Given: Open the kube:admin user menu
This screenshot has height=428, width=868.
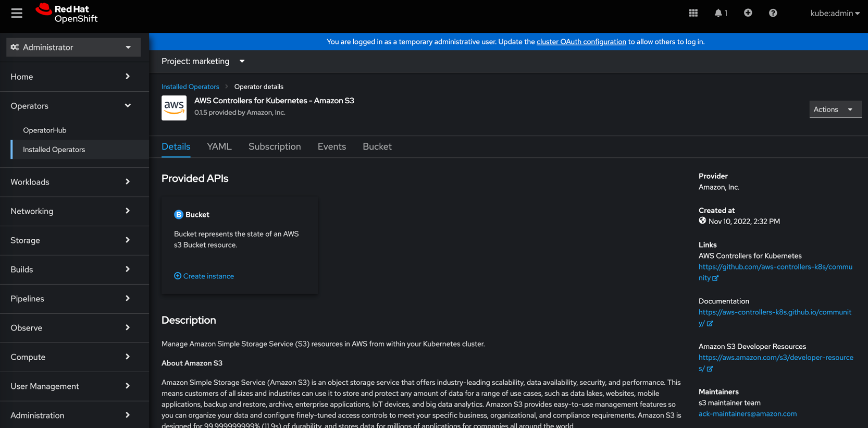Looking at the screenshot, I should click(x=835, y=13).
